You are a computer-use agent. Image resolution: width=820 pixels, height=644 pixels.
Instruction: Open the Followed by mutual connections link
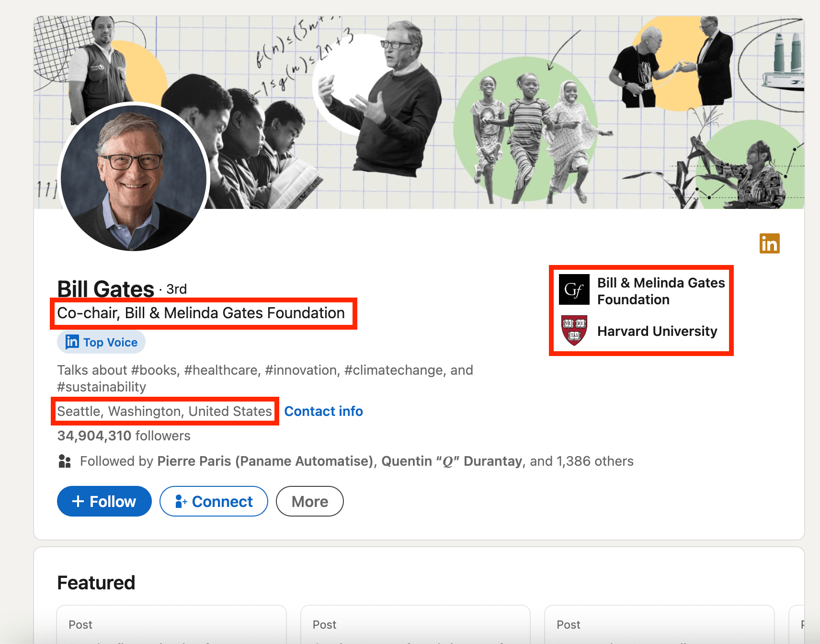[356, 461]
